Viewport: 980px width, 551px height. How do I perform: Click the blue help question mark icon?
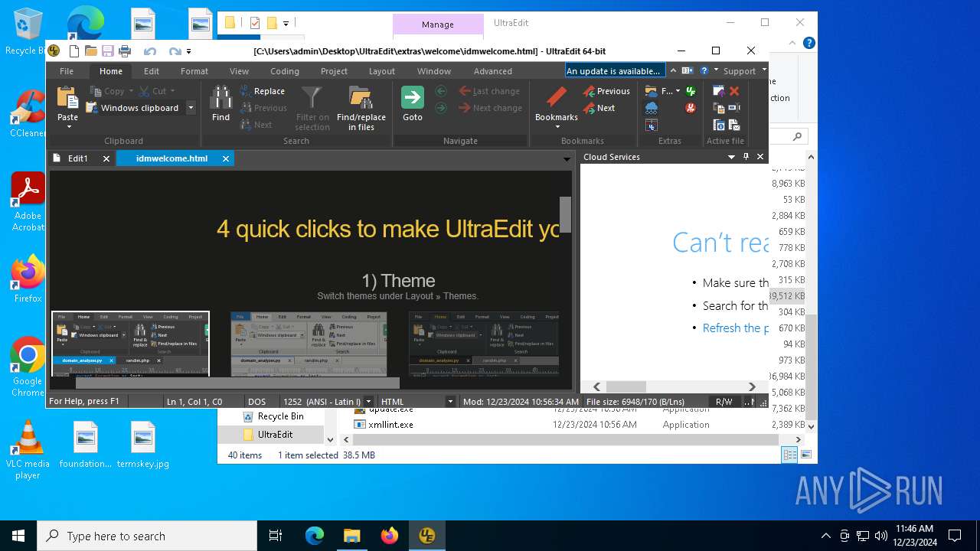[704, 70]
